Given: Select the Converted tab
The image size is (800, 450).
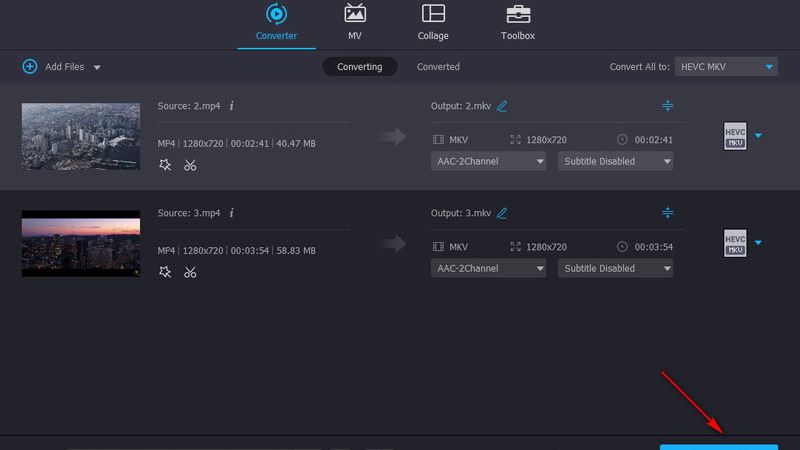Looking at the screenshot, I should [x=438, y=67].
